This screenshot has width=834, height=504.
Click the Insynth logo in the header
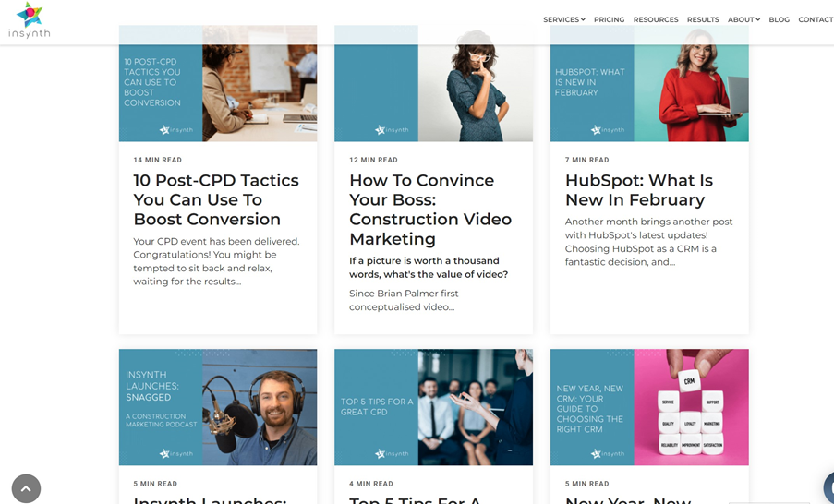[x=30, y=20]
